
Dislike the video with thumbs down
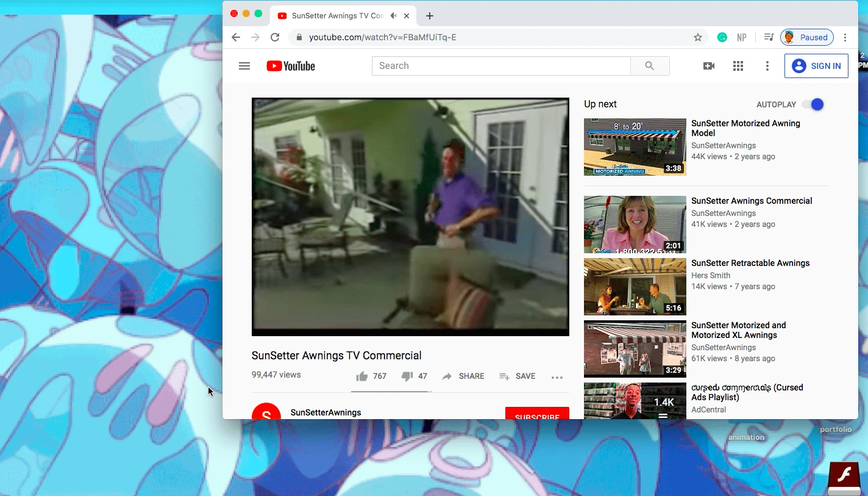(408, 376)
